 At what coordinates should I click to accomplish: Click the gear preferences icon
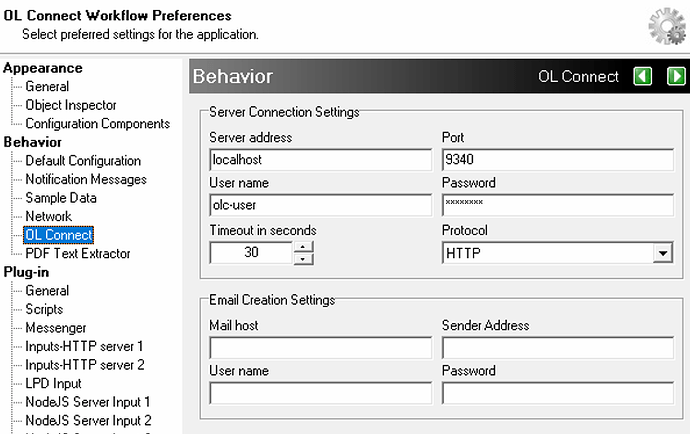(x=667, y=26)
